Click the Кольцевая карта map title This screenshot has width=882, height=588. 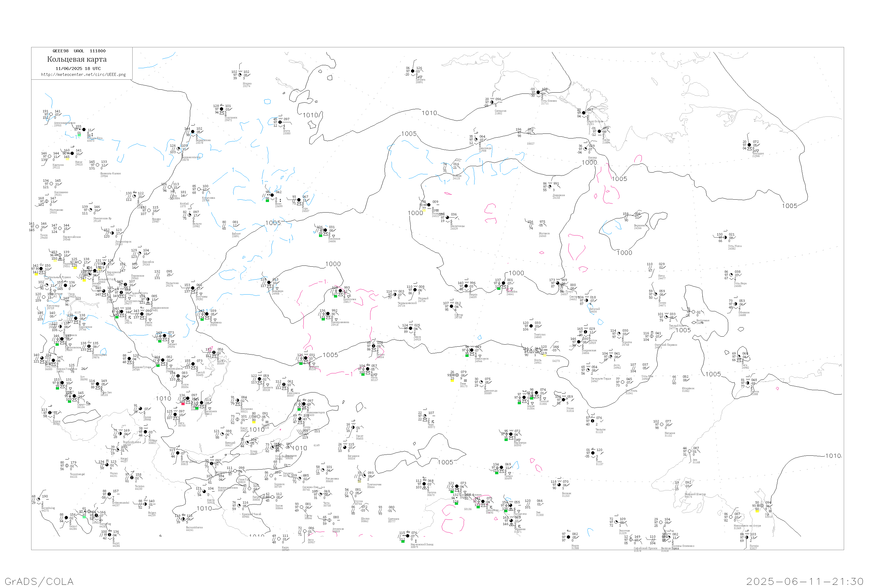click(77, 59)
